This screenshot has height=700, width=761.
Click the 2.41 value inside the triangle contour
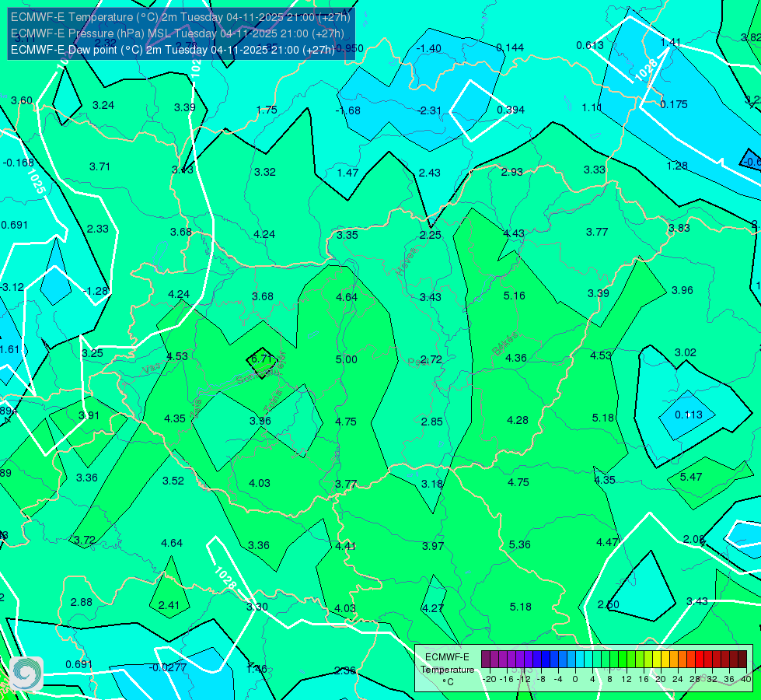[169, 605]
